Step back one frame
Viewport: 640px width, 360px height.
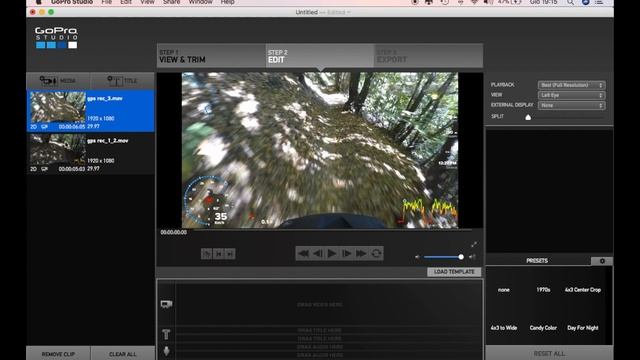pos(318,253)
